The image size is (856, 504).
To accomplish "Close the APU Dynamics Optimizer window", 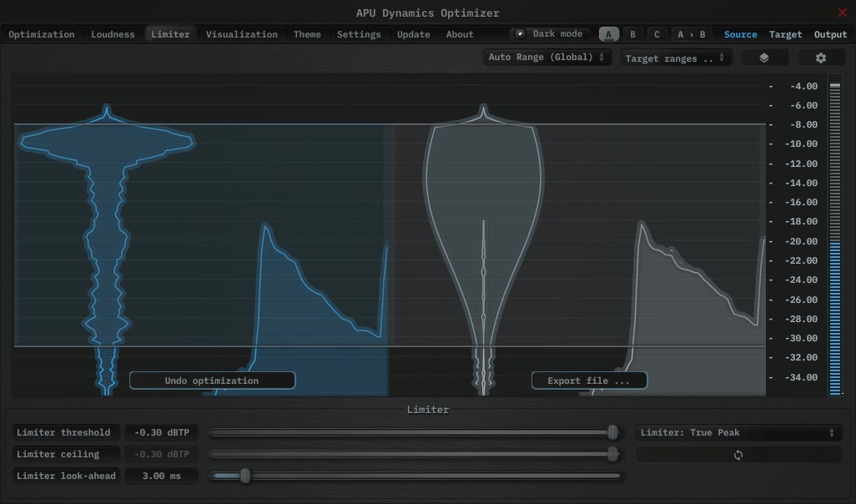I will (843, 12).
